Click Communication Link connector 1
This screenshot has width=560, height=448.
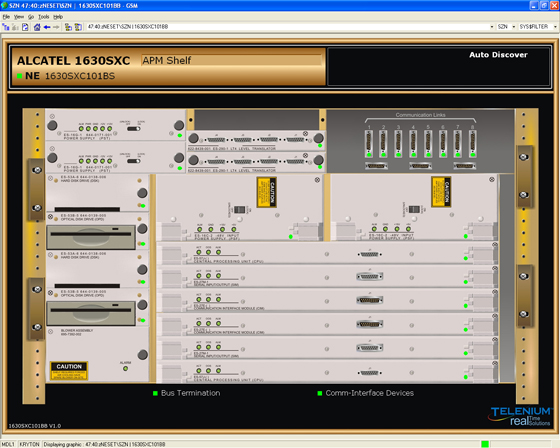(369, 144)
